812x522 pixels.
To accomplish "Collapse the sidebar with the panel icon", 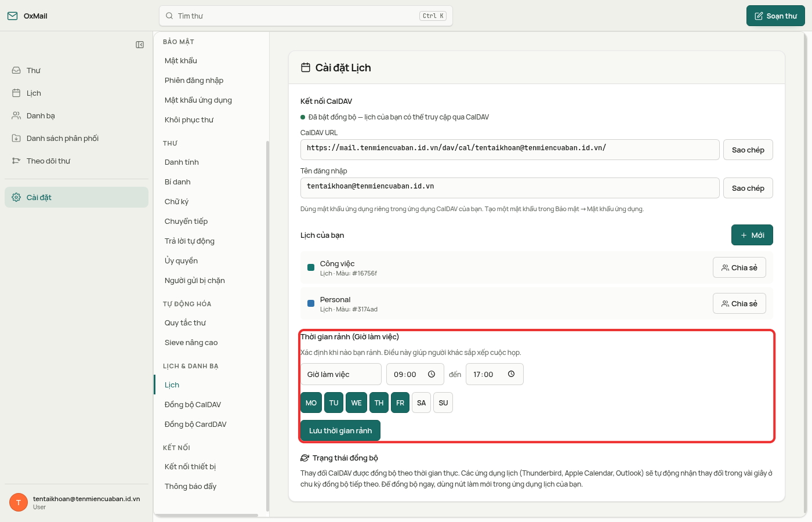I will point(140,45).
